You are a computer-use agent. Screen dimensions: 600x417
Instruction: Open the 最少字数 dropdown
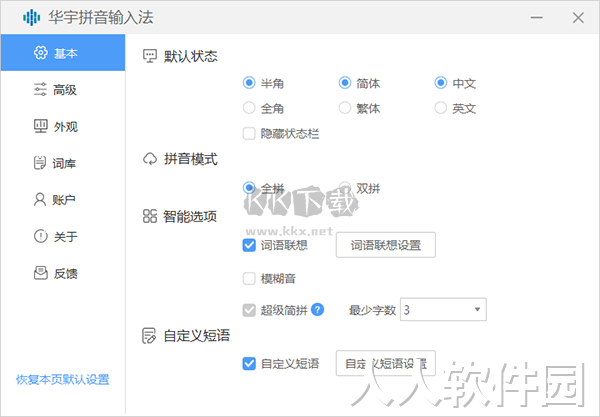tap(443, 309)
